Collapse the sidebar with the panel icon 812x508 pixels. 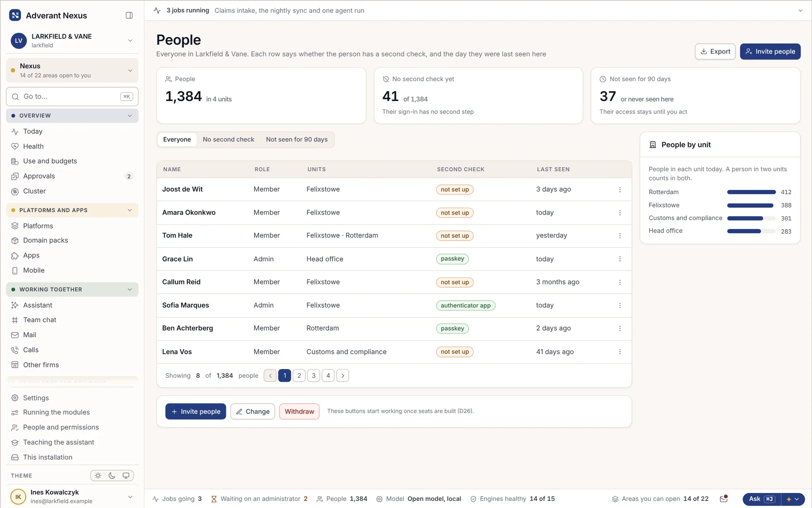click(129, 15)
